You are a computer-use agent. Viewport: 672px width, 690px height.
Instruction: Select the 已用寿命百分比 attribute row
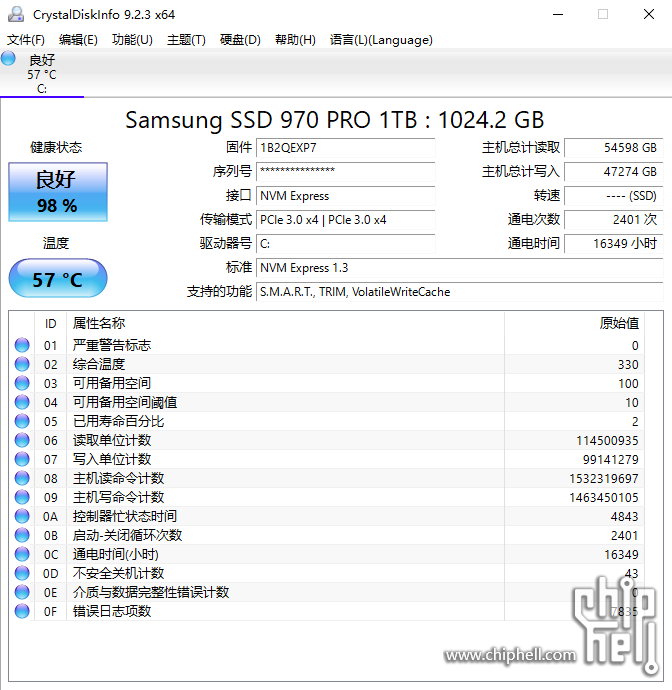tap(327, 421)
